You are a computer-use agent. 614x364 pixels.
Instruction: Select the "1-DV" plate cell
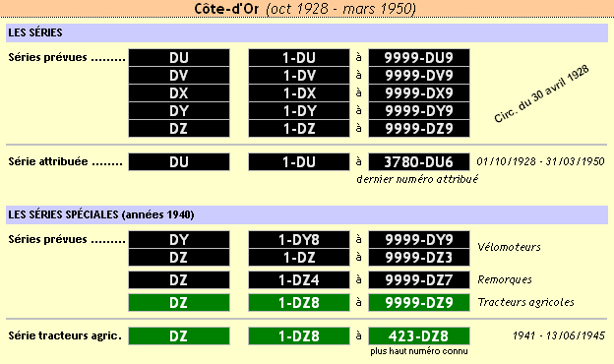pyautogui.click(x=299, y=76)
